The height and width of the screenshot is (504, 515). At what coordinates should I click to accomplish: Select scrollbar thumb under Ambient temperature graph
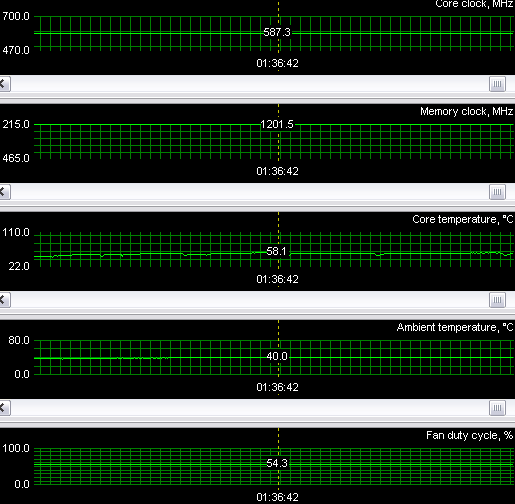click(497, 408)
